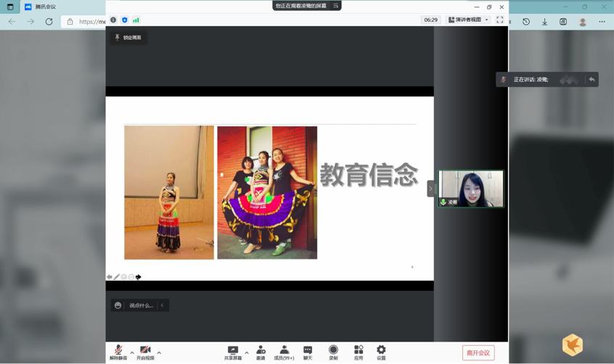Screen dimensions: 614x364
Task: Open the emoji smiley picker
Action: point(118,305)
